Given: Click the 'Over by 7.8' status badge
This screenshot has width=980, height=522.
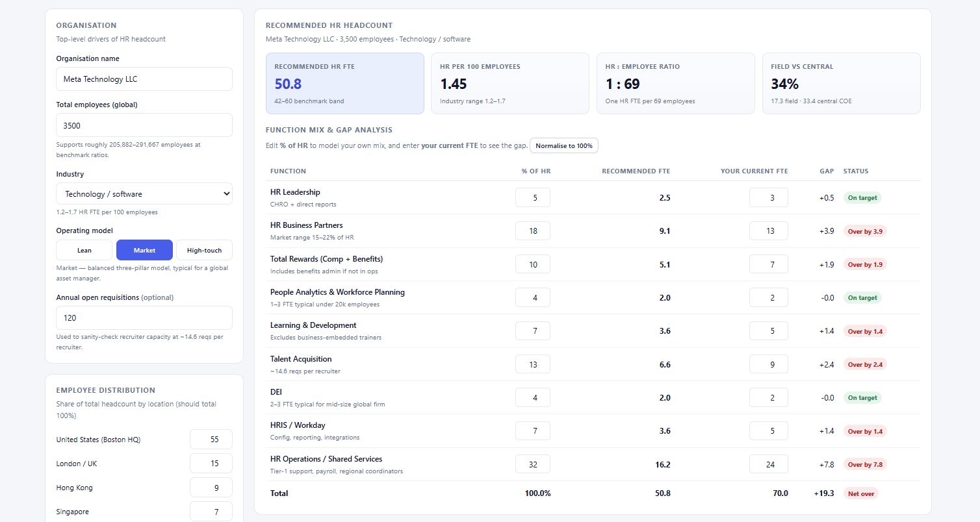Looking at the screenshot, I should (x=865, y=464).
